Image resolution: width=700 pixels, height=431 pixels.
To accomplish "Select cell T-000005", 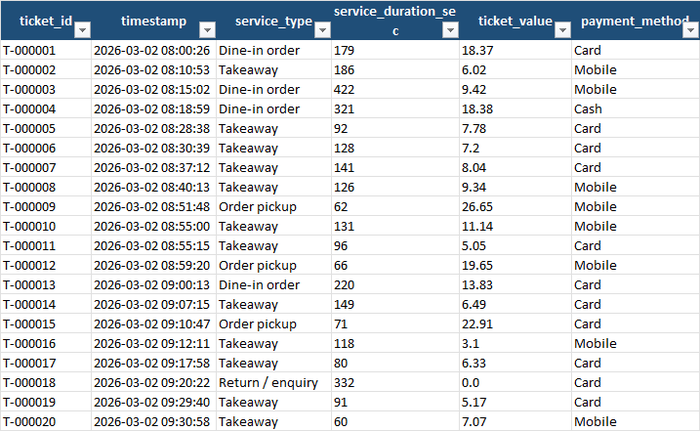I will (x=46, y=129).
